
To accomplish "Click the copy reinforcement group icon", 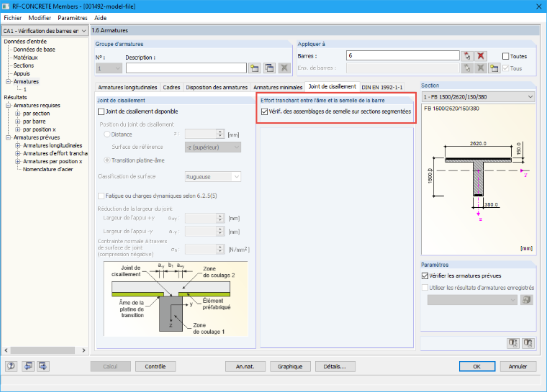I will [269, 68].
